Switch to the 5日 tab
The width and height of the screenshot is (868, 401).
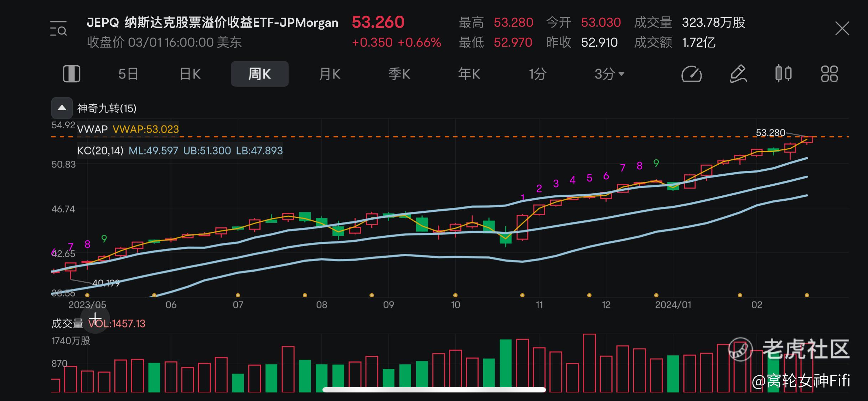coord(128,74)
